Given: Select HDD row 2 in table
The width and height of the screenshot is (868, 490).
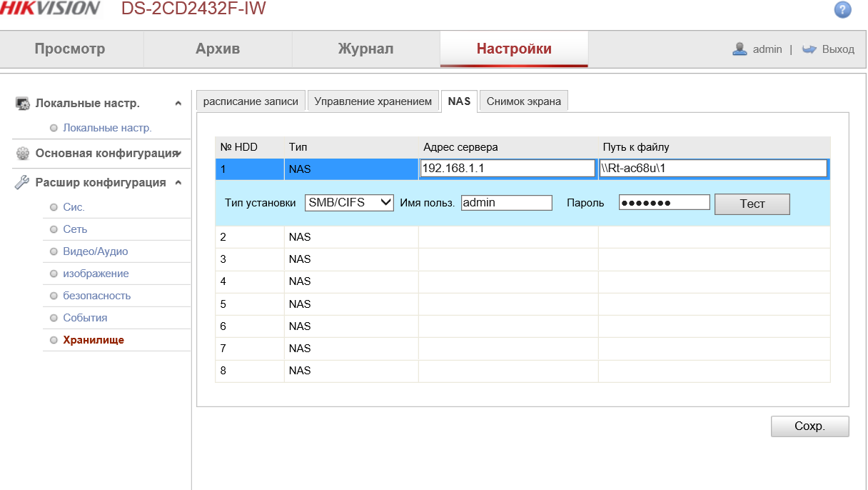Looking at the screenshot, I should click(x=523, y=237).
